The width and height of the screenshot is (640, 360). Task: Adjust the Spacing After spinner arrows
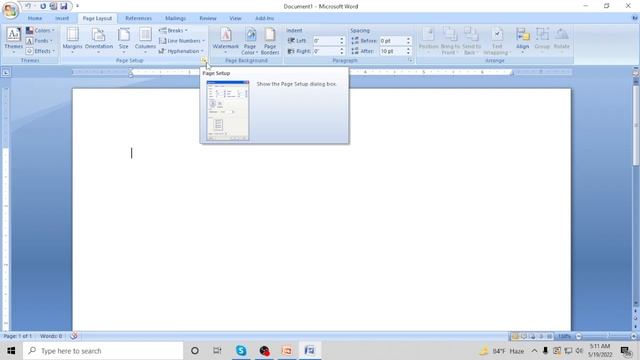(x=408, y=51)
